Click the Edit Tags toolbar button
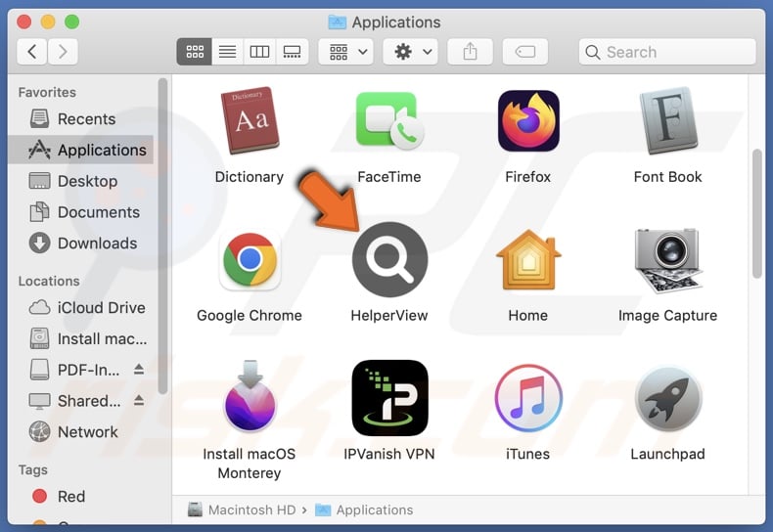Screen dimensions: 773x532 (x=525, y=52)
